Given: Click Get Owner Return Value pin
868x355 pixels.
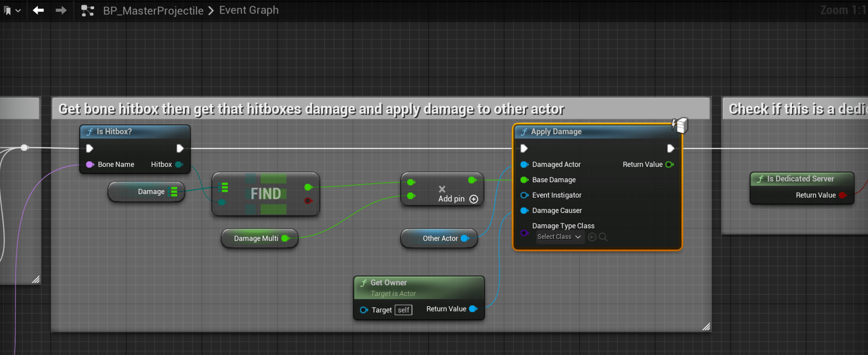Looking at the screenshot, I should click(473, 309).
